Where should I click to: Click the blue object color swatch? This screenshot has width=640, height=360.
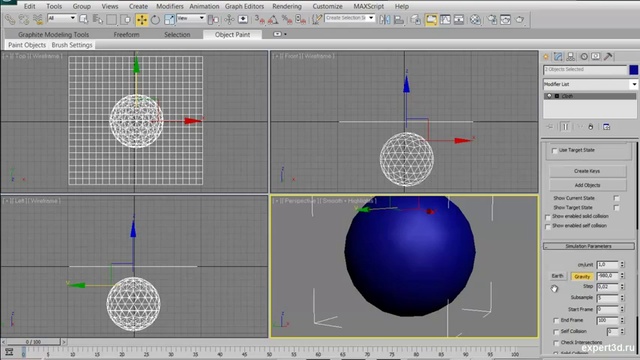[633, 70]
